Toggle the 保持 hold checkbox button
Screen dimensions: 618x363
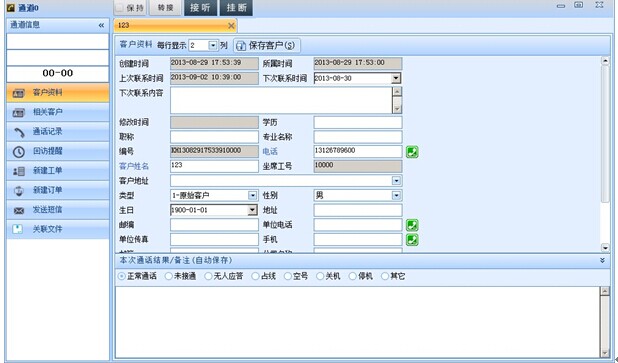pos(130,7)
